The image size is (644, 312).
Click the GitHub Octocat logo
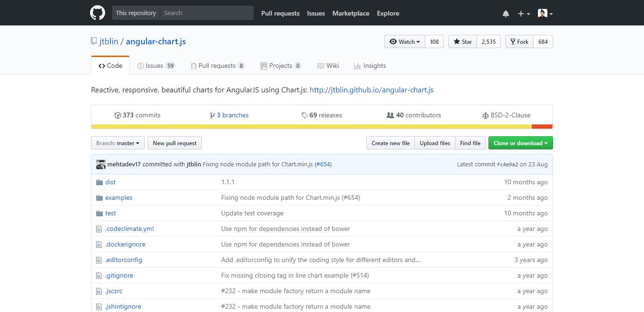pos(98,13)
